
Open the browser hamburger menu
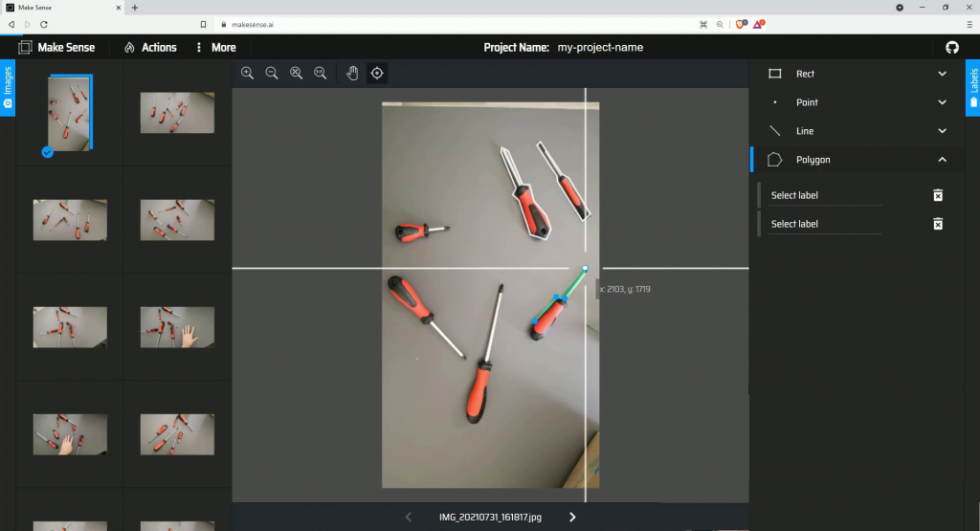click(969, 24)
